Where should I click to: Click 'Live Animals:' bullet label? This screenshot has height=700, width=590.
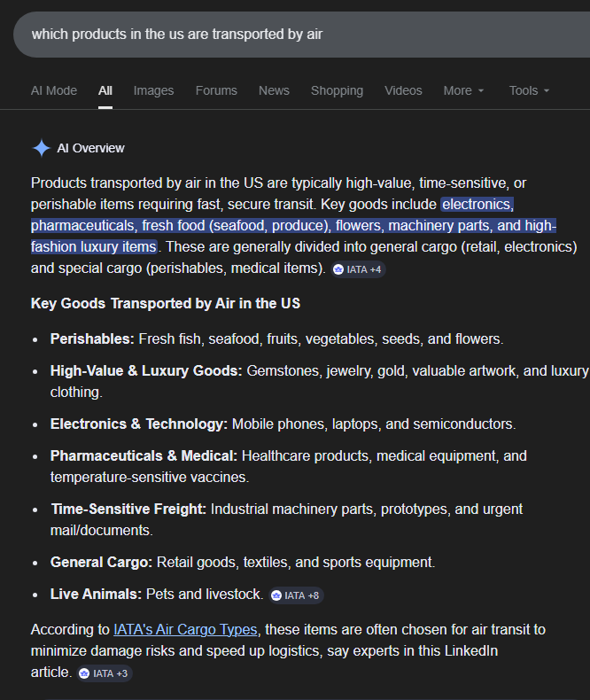96,595
